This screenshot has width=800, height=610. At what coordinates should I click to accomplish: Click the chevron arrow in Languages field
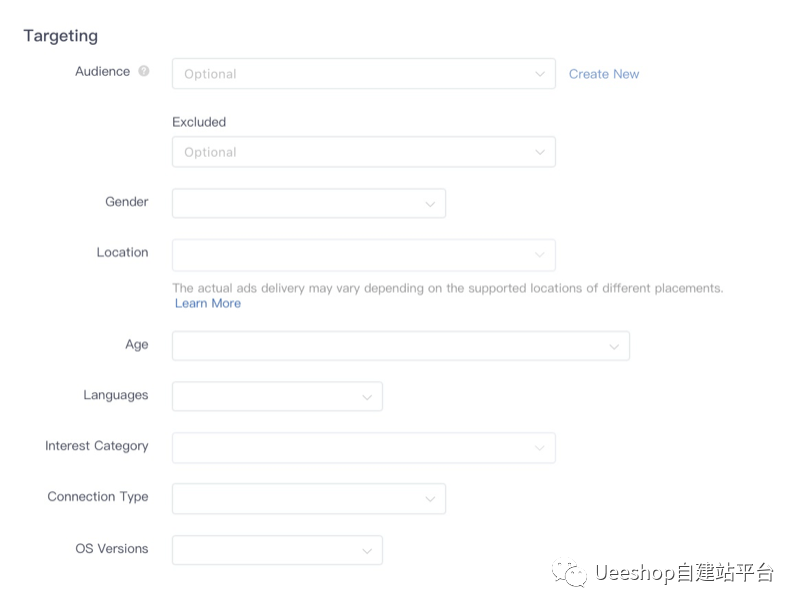point(367,397)
